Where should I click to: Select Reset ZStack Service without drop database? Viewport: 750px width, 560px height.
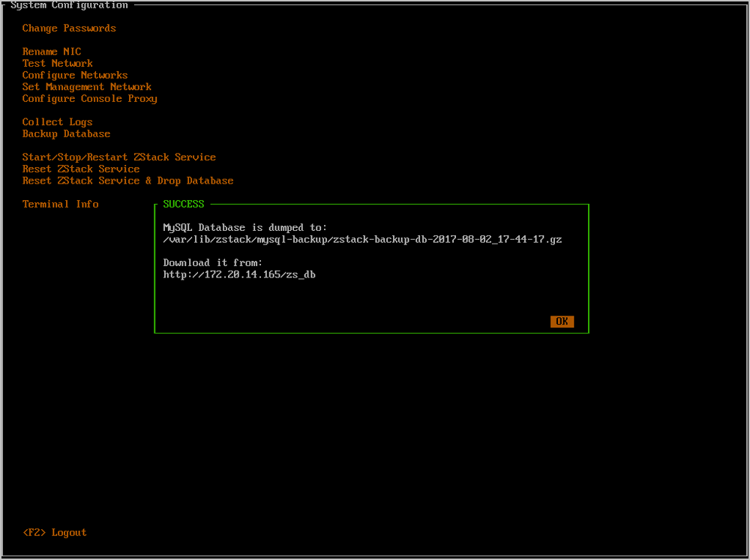click(x=81, y=169)
